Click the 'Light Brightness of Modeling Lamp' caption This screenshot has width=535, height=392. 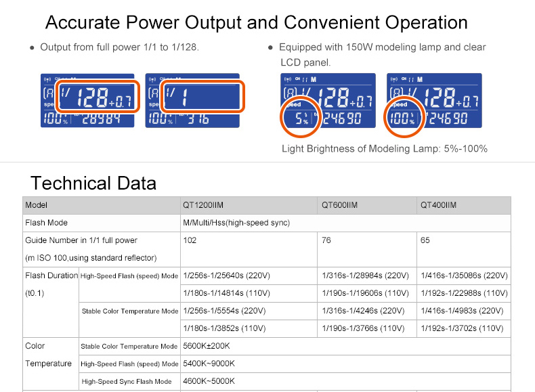click(x=384, y=149)
